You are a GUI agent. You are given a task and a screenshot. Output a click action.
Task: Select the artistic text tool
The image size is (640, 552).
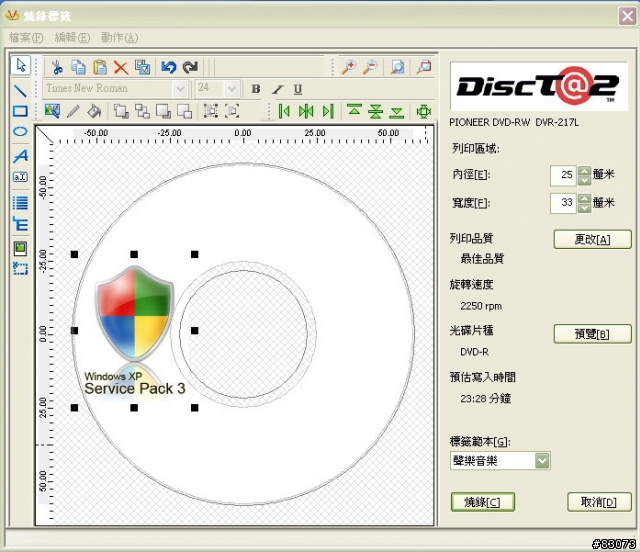[20, 156]
